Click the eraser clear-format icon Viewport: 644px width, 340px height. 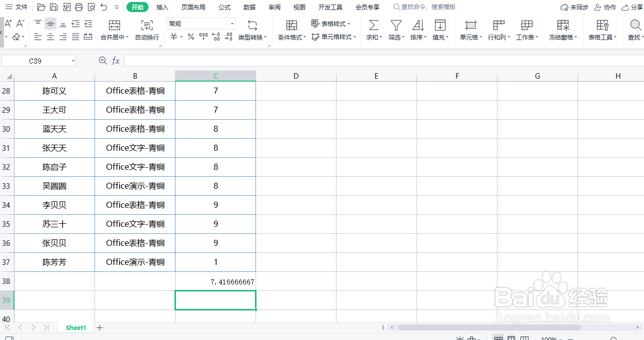click(16, 37)
